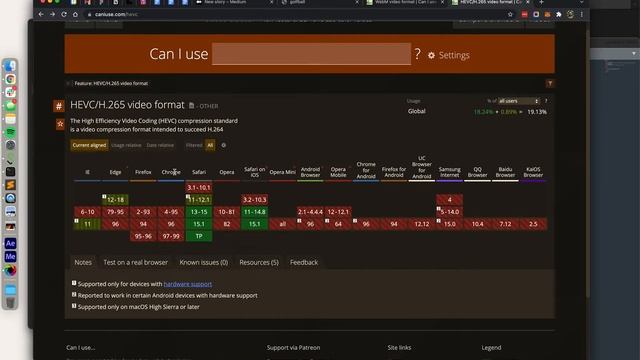Click the Firefox column header
The image size is (640, 360).
[143, 172]
